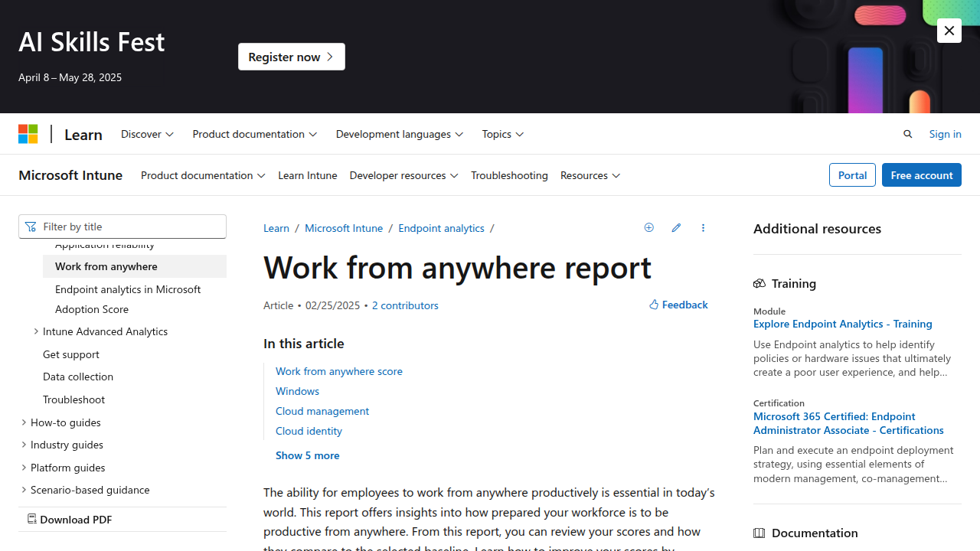The width and height of the screenshot is (980, 551).
Task: Click the Microsoft logo
Action: [28, 134]
